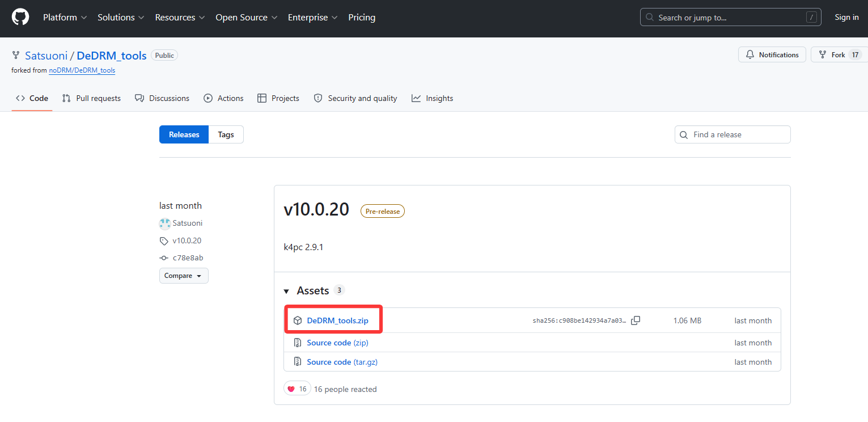868x422 pixels.
Task: Click the file icon beside Source code (tar.gz)
Action: tap(298, 362)
